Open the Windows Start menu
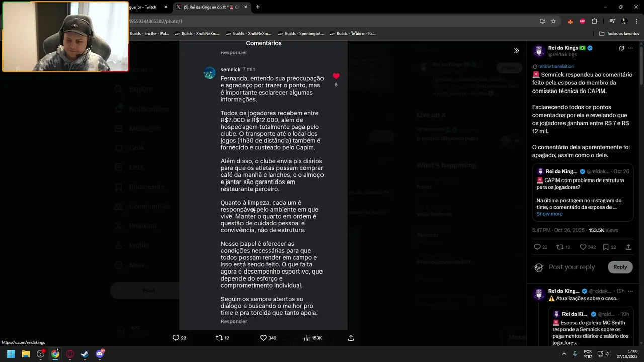 pos(11,354)
